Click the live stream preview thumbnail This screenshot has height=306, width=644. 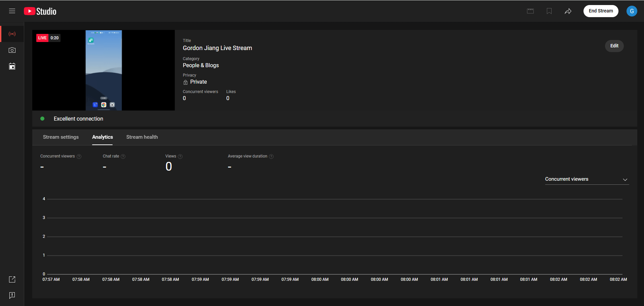(x=104, y=70)
